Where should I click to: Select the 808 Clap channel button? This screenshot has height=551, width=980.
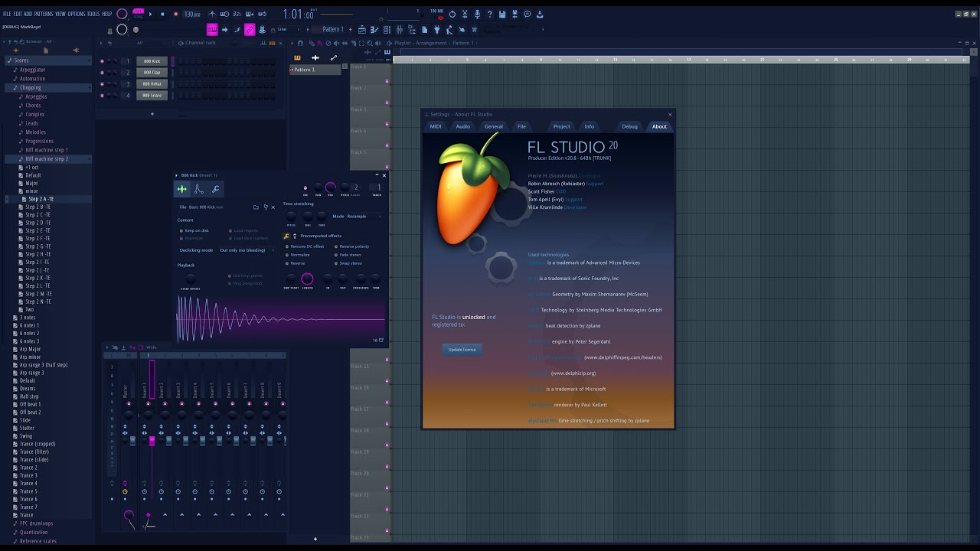tap(152, 73)
